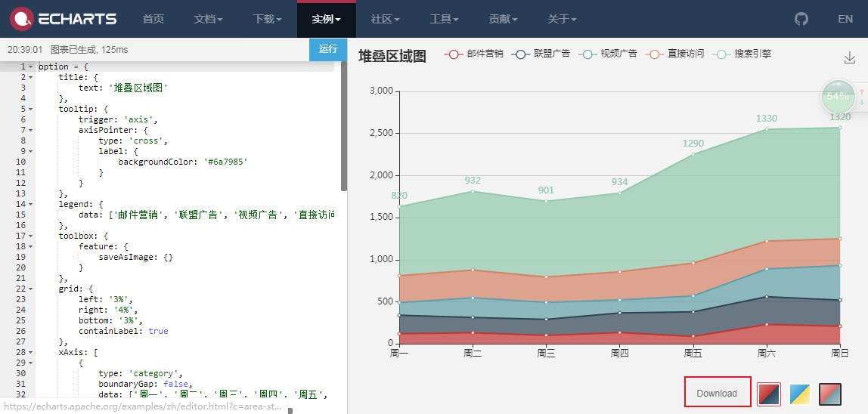Click the save-as-image download icon
868x414 pixels.
(850, 57)
